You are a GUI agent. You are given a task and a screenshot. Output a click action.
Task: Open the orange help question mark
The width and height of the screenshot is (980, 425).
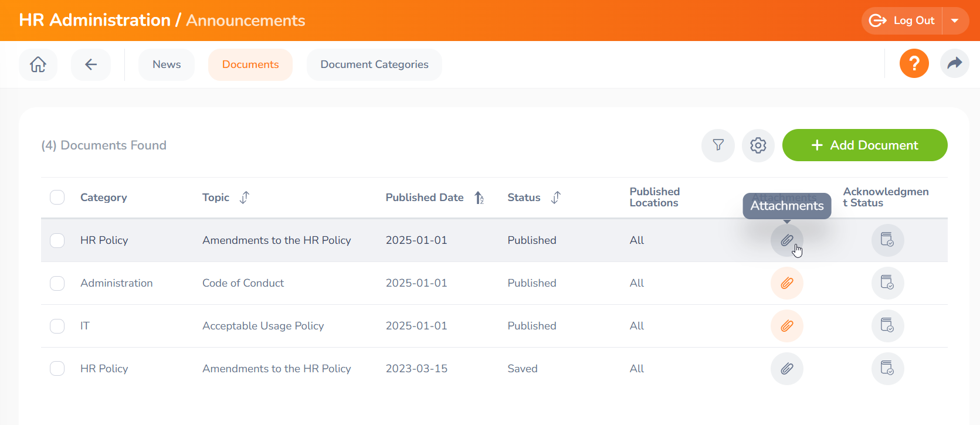914,63
